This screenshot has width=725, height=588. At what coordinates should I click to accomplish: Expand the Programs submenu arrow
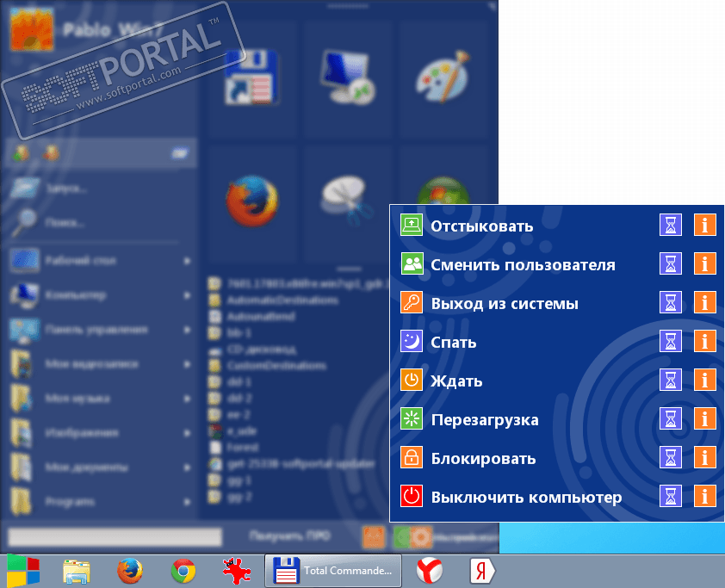[x=187, y=502]
